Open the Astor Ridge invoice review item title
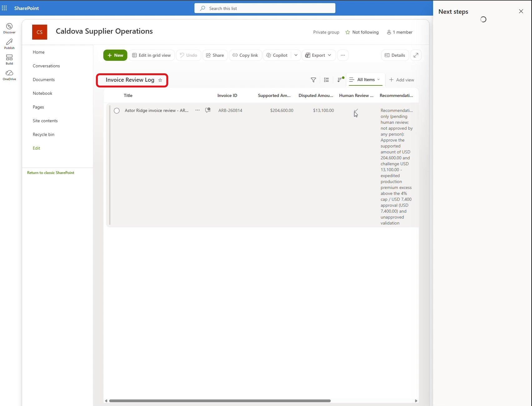This screenshot has height=406, width=532. pyautogui.click(x=157, y=110)
